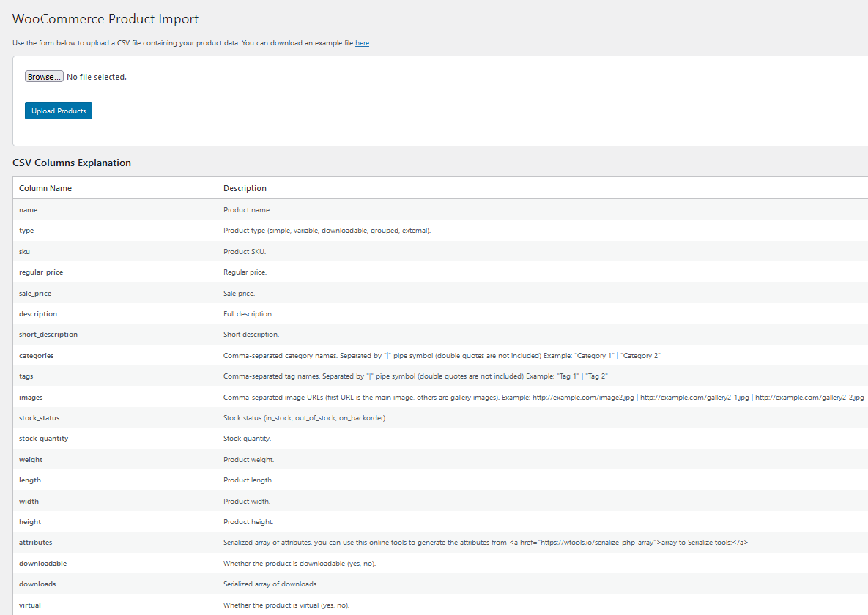Select the 'downloads' column cell
This screenshot has width=868, height=615.
pos(37,584)
